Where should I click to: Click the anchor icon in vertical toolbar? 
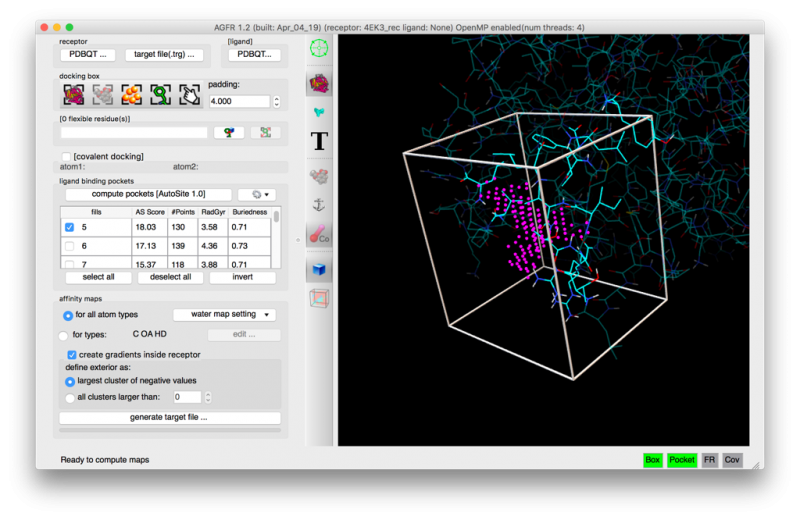click(x=320, y=205)
